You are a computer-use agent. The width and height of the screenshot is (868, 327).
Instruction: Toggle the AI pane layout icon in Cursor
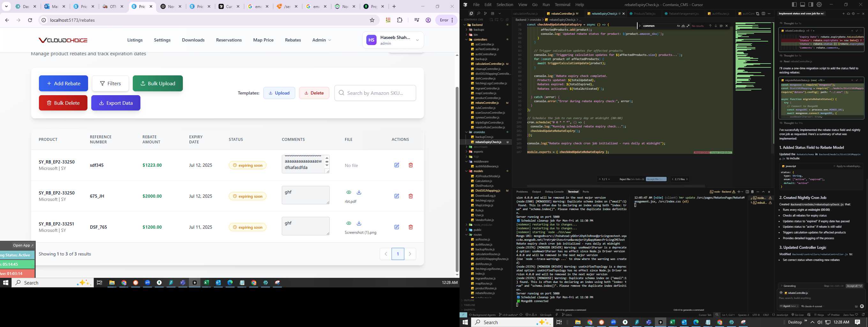click(811, 4)
